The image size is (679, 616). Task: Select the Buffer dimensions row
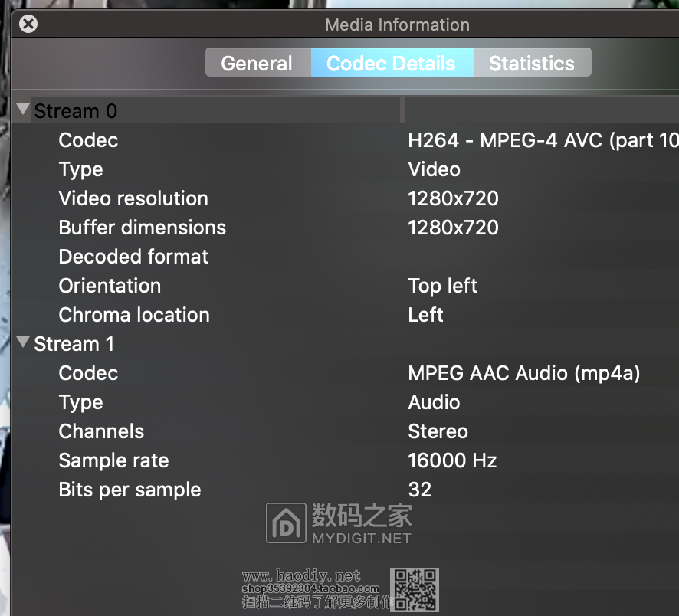[143, 228]
